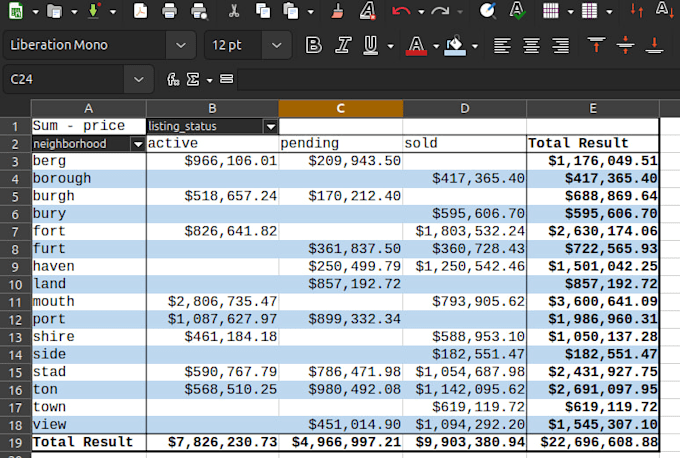Click the Formula equals icon
The width and height of the screenshot is (680, 458).
(226, 79)
